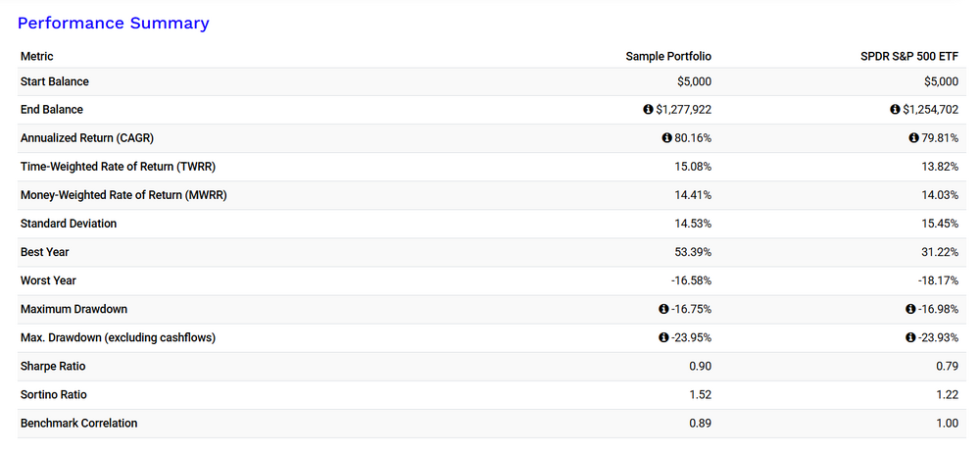Click the Money-Weighted Rate of Return label
The height and width of the screenshot is (455, 980).
click(x=123, y=195)
